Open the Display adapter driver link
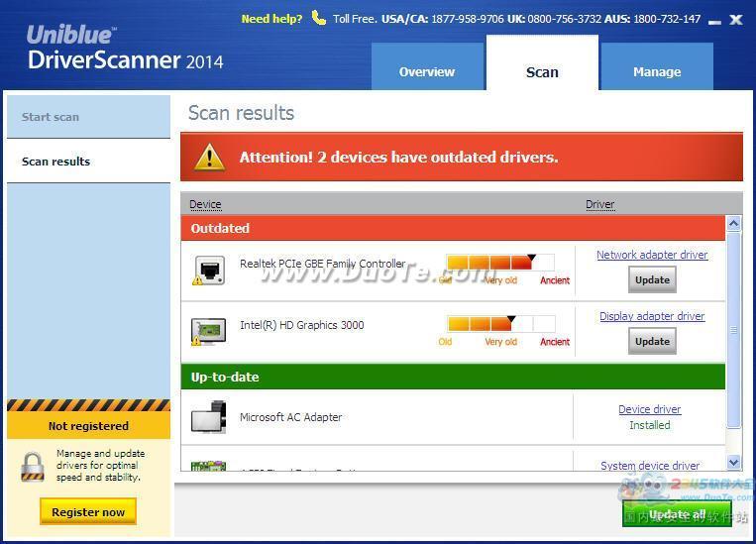 tap(652, 316)
